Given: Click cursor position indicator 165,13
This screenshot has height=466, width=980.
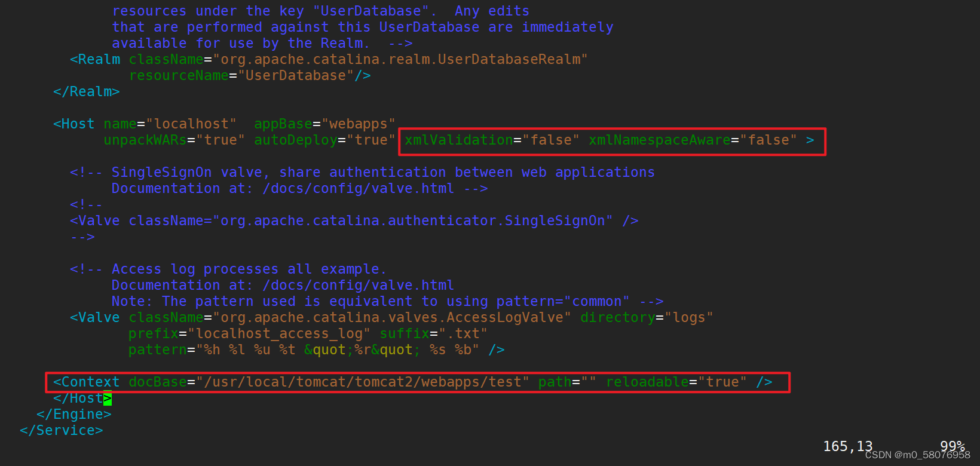Looking at the screenshot, I should click(847, 447).
